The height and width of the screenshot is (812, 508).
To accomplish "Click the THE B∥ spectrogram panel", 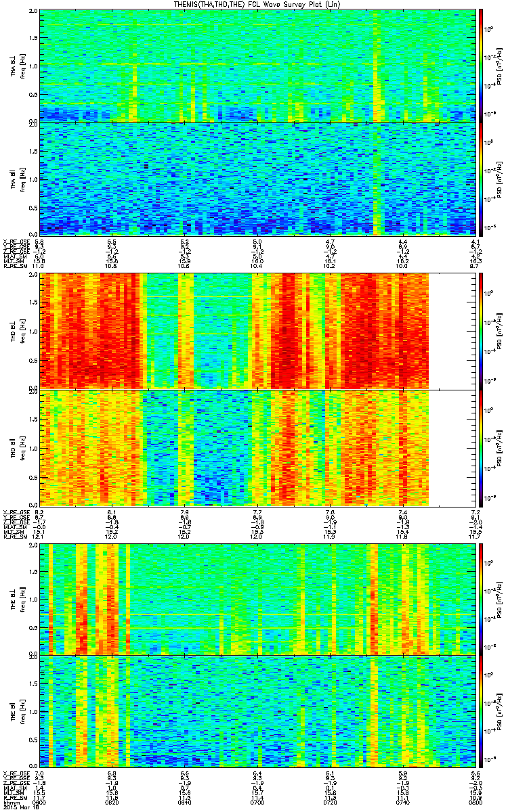I will [x=257, y=710].
